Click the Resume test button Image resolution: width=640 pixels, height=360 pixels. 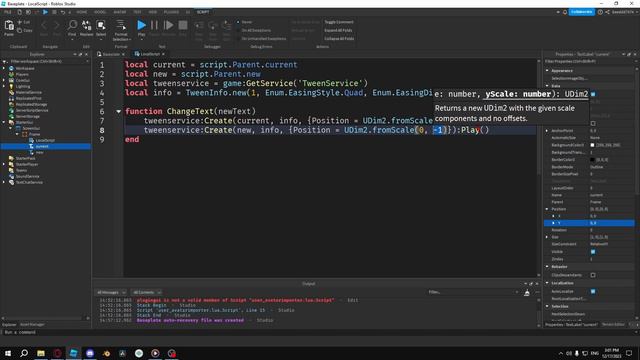click(168, 25)
